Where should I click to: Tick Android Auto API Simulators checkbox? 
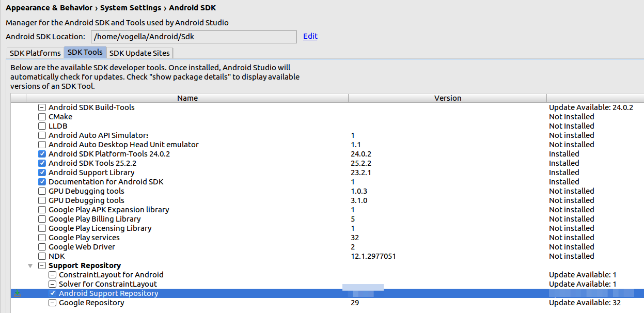42,135
